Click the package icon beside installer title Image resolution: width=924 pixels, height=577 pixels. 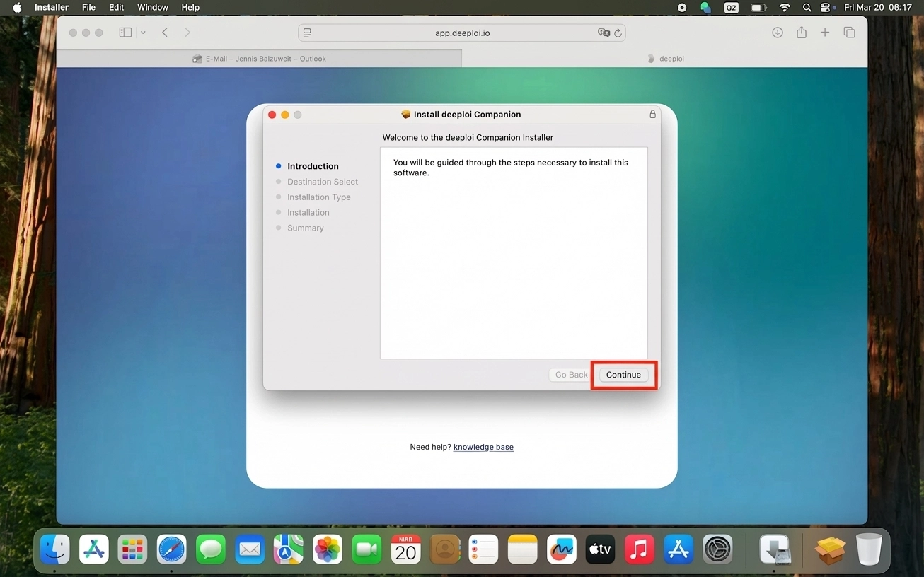pyautogui.click(x=405, y=114)
